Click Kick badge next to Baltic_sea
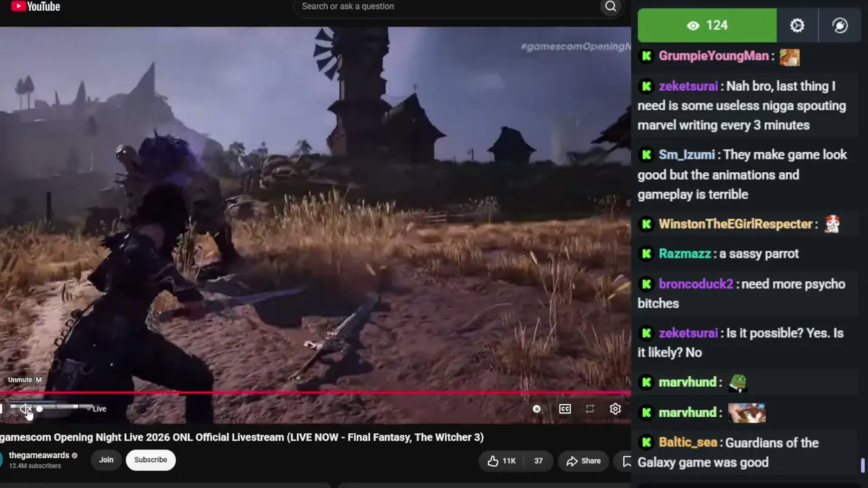Screen dimensions: 868x488 coord(646,443)
